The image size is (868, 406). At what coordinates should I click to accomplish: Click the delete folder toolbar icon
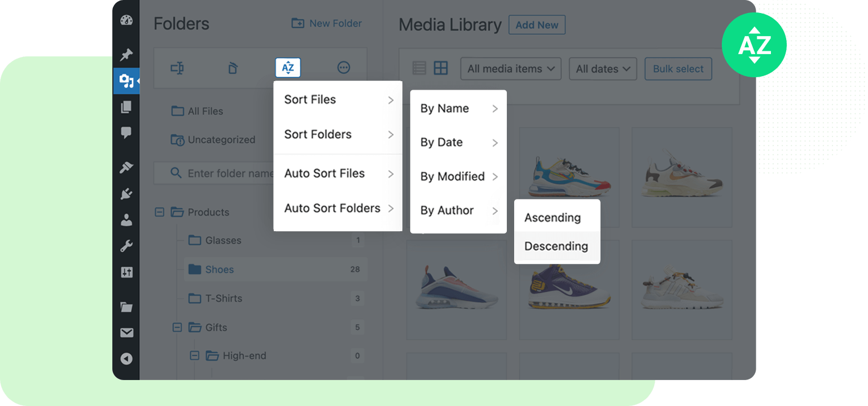coord(233,68)
